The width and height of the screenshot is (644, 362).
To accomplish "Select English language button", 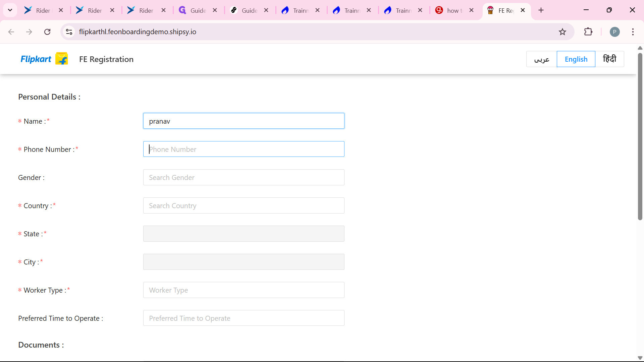I will 576,59.
